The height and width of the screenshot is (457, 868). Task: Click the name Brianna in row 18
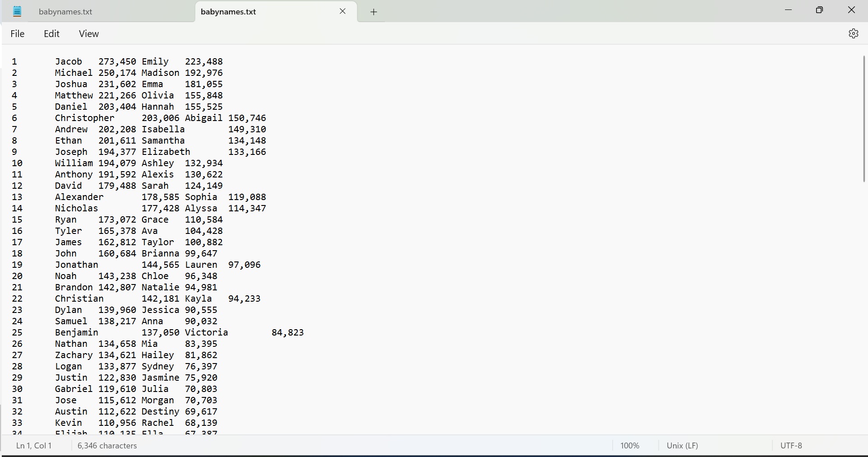161,253
